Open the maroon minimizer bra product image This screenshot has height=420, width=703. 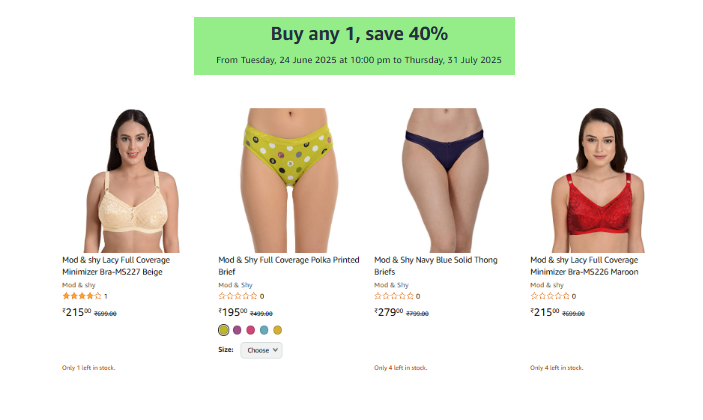tap(599, 180)
